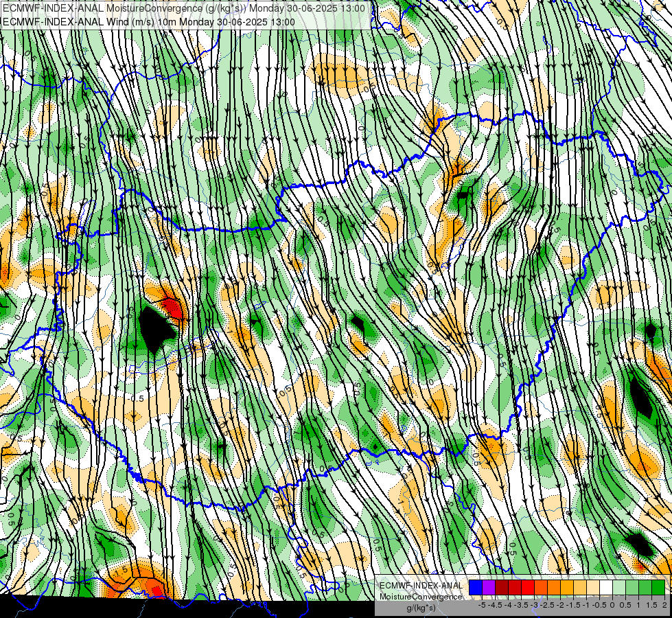
Task: Select the darkest green legend swatch
Action: [658, 588]
